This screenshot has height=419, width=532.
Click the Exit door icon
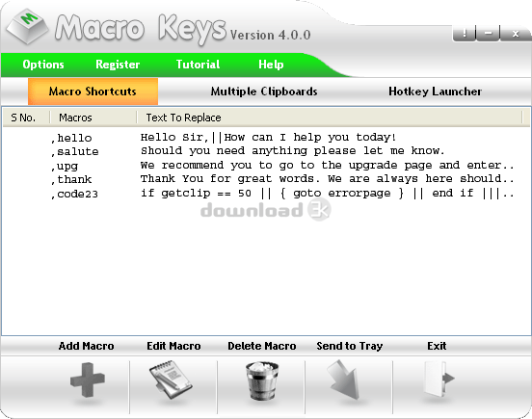point(439,379)
